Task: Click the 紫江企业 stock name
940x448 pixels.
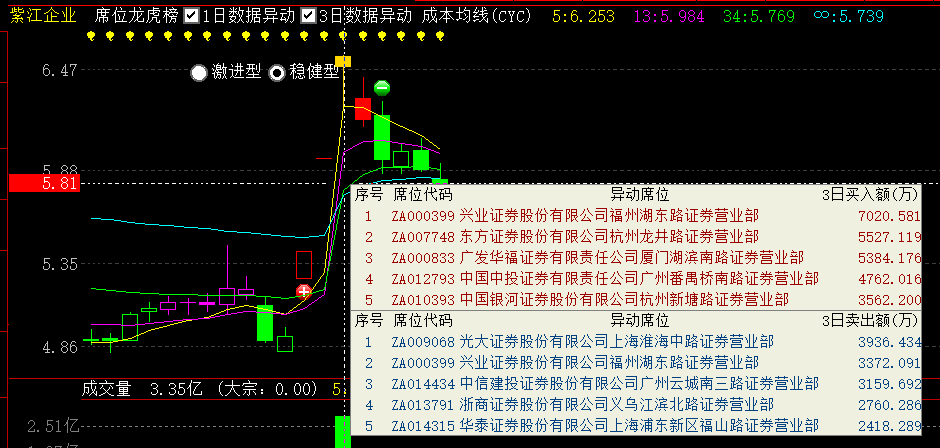Action: [41, 16]
